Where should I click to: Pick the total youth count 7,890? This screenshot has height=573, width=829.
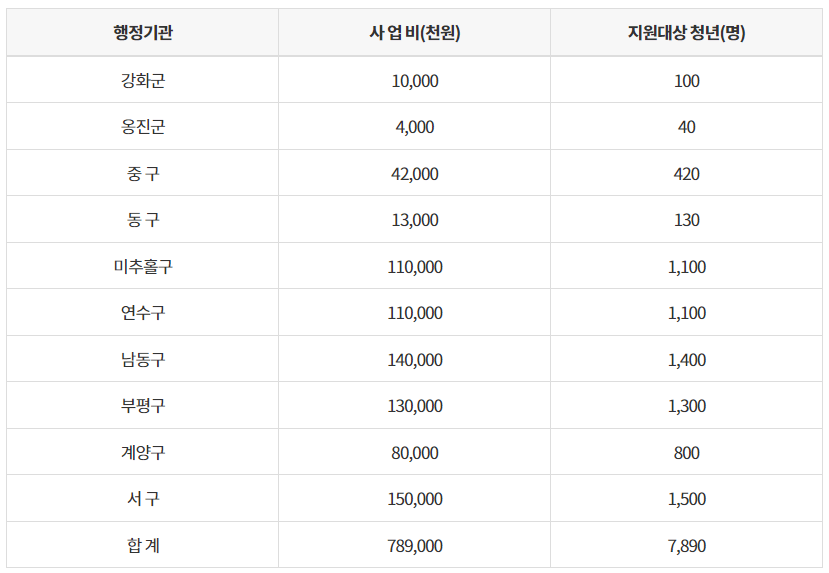click(x=686, y=546)
